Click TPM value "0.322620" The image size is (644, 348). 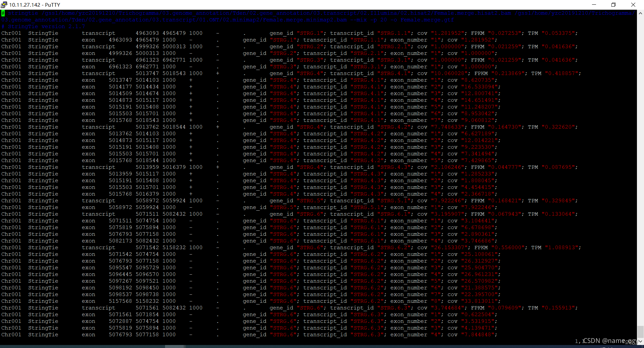pyautogui.click(x=558, y=127)
